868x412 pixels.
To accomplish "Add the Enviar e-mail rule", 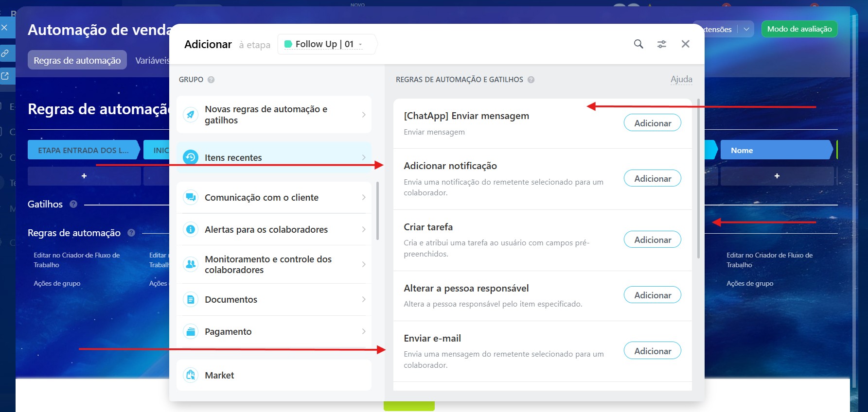I will [653, 351].
